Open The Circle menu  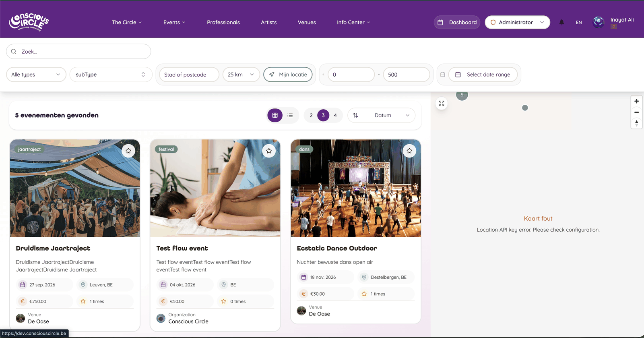[x=127, y=23]
